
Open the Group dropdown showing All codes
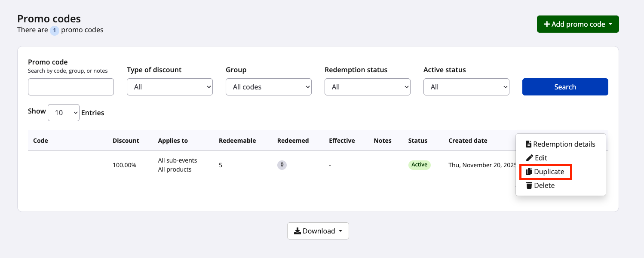(x=269, y=87)
